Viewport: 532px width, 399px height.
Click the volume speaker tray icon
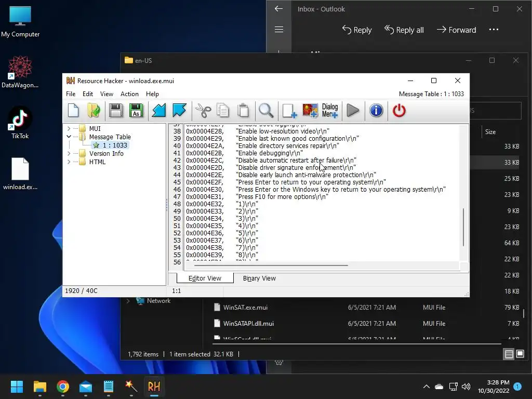[466, 387]
